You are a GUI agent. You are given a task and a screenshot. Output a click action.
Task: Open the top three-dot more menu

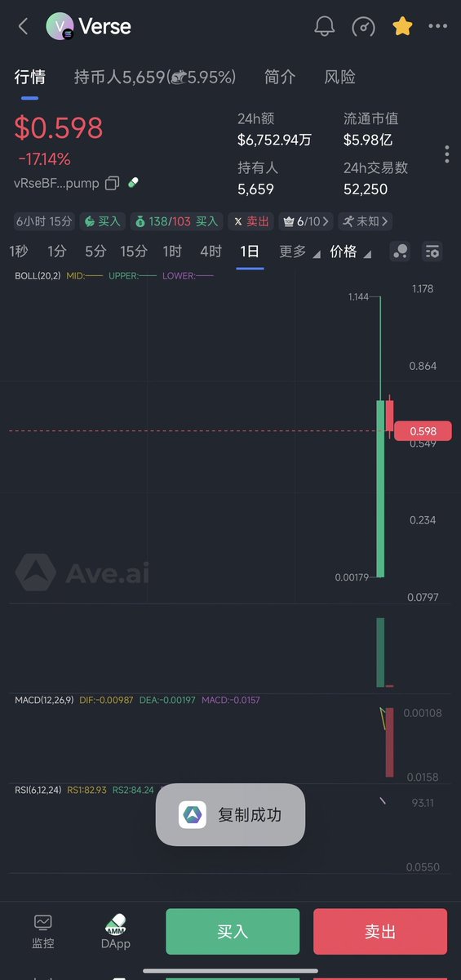(x=438, y=26)
